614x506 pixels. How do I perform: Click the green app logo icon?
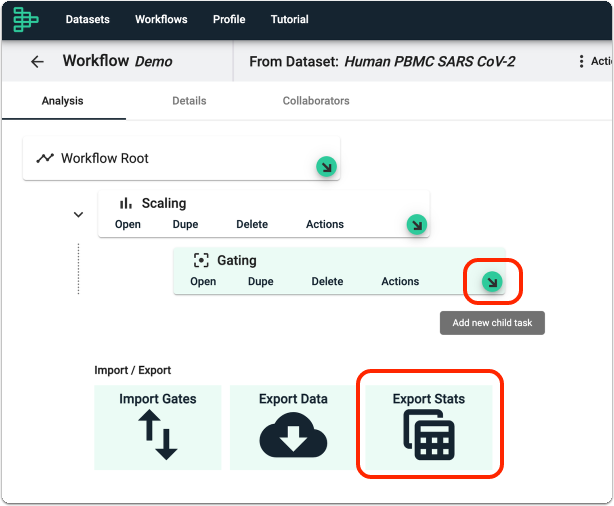(25, 19)
